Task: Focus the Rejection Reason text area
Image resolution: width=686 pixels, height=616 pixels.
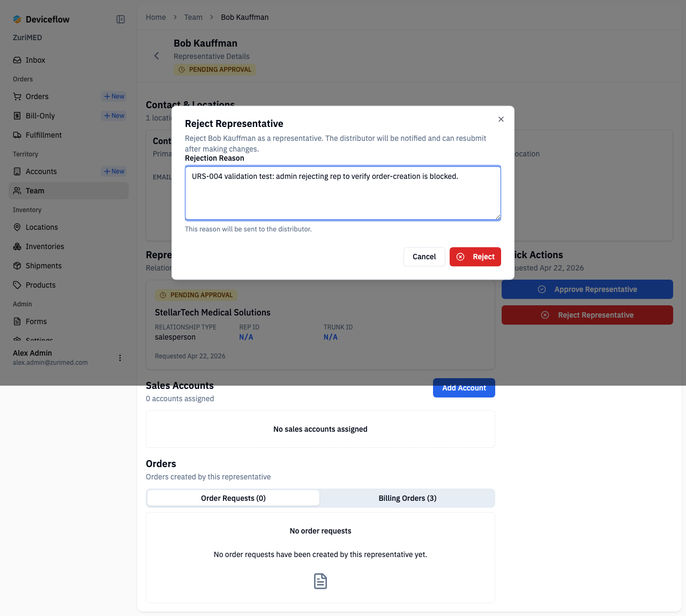Action: (343, 193)
